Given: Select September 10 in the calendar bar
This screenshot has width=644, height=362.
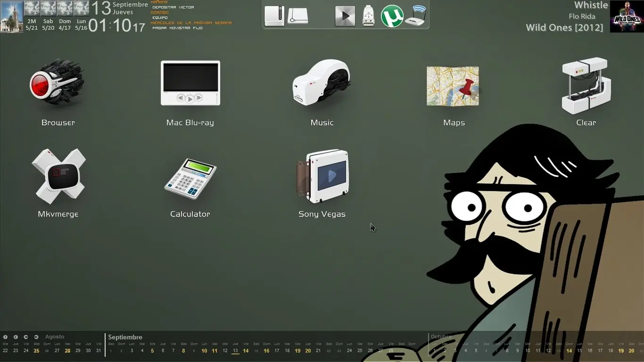Looking at the screenshot, I should (x=204, y=351).
